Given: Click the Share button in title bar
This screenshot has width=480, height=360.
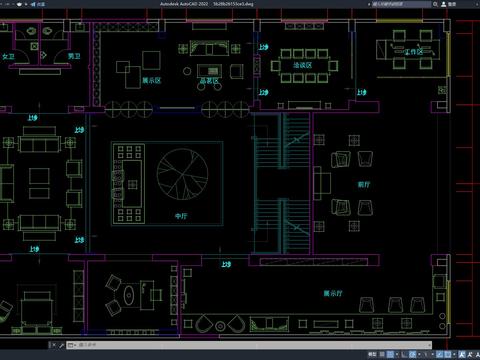Looking at the screenshot, I should [38, 4].
